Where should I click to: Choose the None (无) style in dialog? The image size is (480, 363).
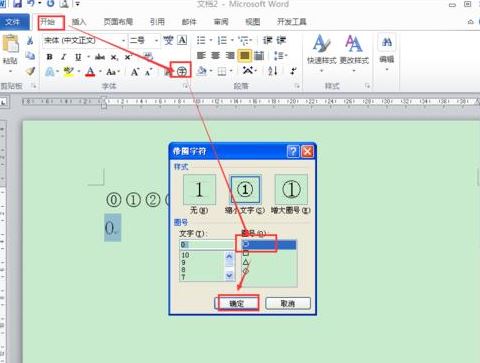[199, 189]
